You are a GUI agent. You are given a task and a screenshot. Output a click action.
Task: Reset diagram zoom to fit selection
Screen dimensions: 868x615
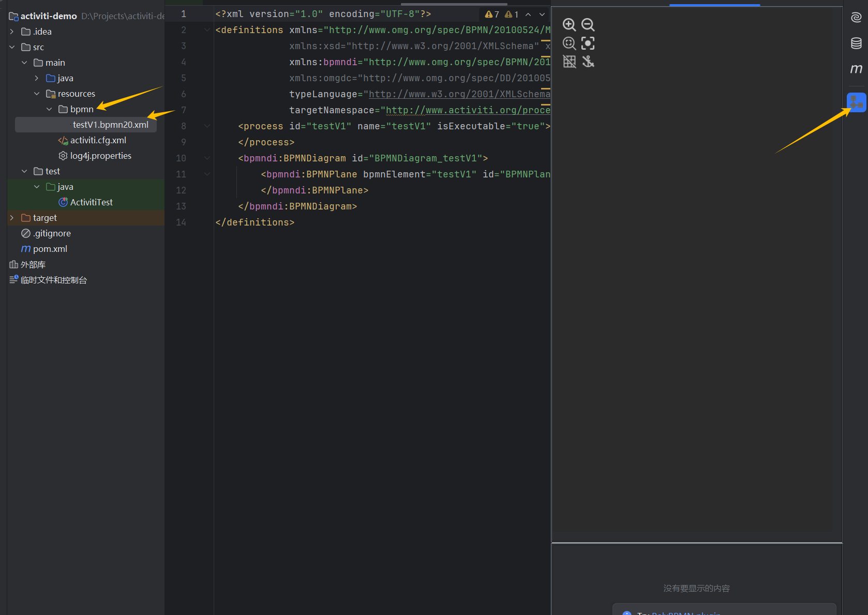569,43
